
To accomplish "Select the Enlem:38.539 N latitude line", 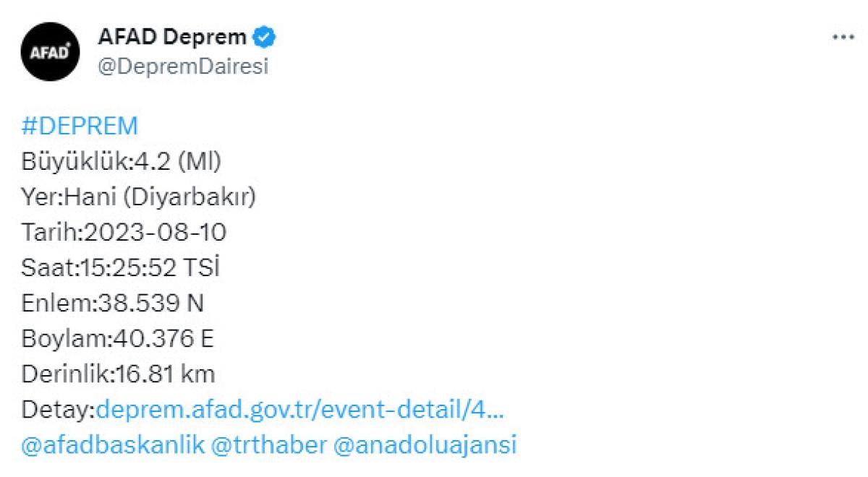I will pos(113,304).
